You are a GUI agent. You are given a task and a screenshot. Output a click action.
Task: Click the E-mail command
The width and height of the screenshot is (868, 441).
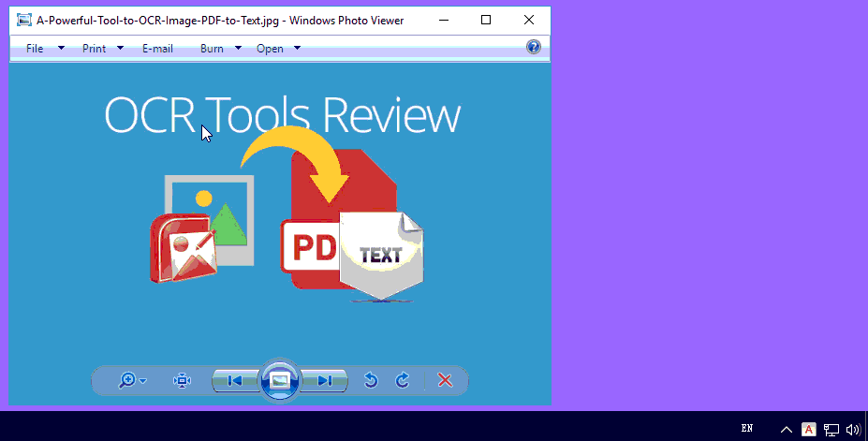pyautogui.click(x=157, y=49)
